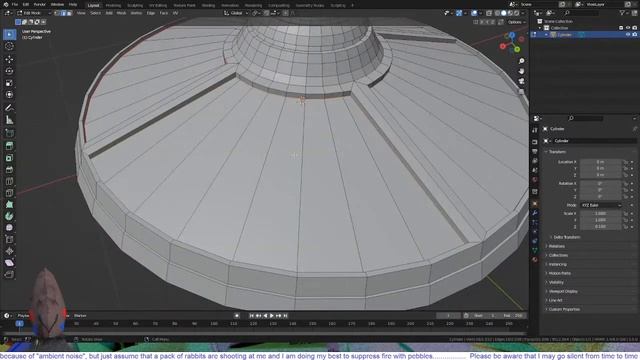Viewport: 640px width, 360px height.
Task: Toggle camera view icon in viewport
Action: coord(521,81)
